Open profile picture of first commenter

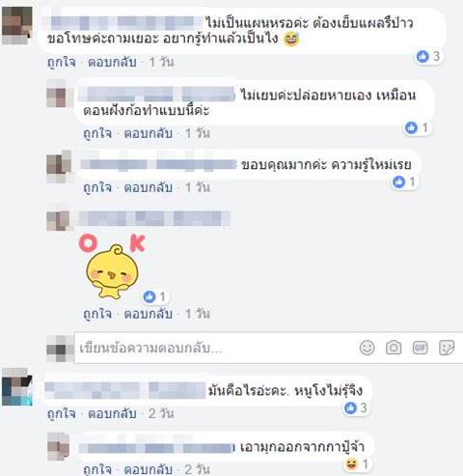17,25
